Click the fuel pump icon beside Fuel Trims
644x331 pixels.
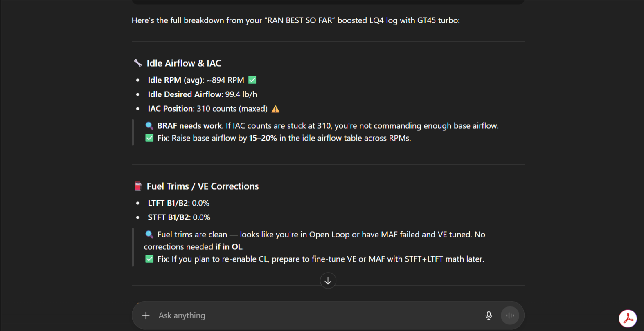(x=138, y=186)
